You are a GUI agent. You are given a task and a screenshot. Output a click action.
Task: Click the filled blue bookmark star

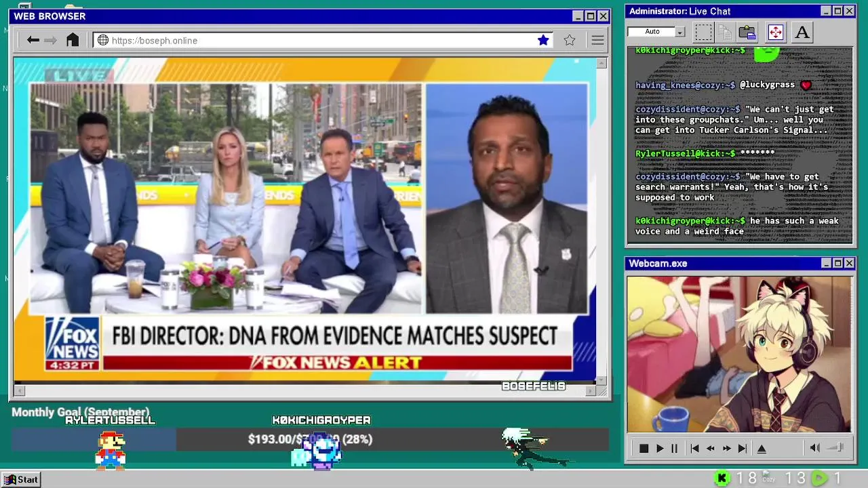click(x=543, y=40)
